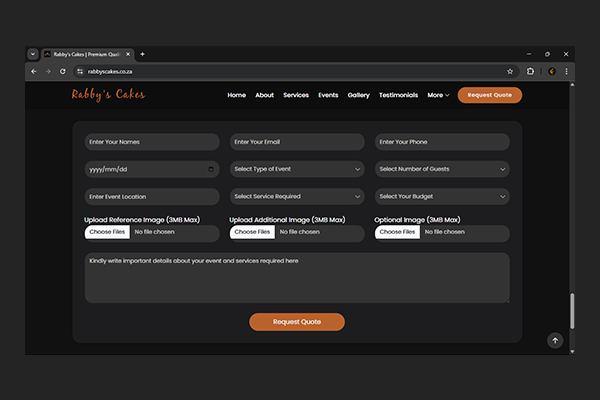
Task: Open Select Type of Event dropdown
Action: 297,169
